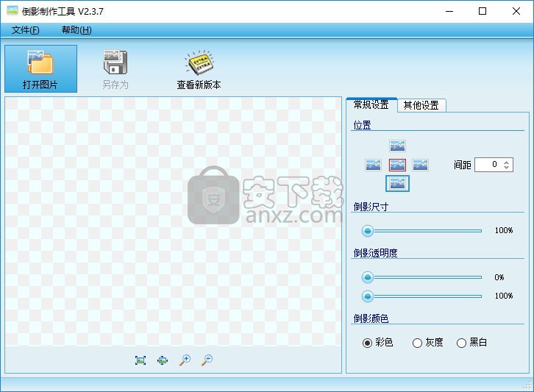Set reflection position to left
This screenshot has height=392, width=534.
coord(373,165)
